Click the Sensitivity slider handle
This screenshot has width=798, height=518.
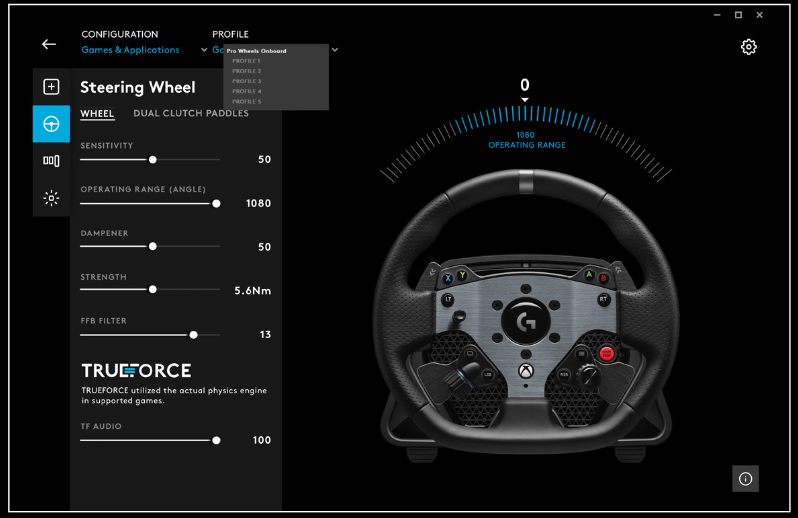coord(152,159)
